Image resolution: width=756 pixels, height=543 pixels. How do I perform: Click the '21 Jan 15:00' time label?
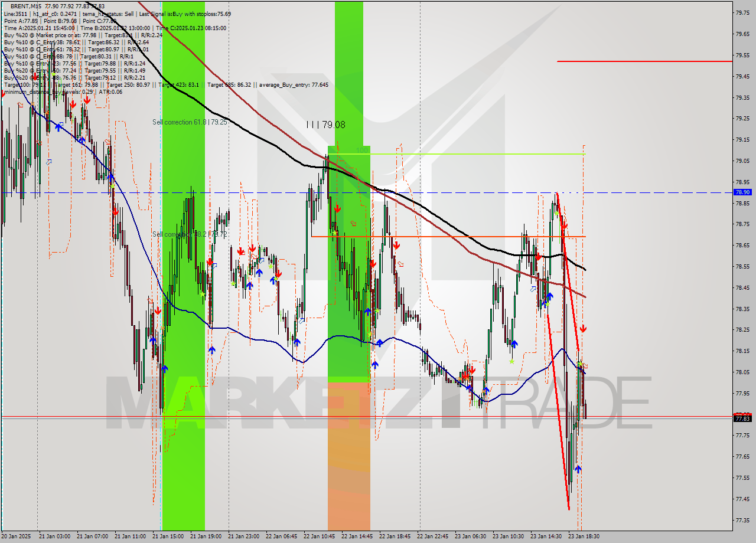pyautogui.click(x=168, y=537)
